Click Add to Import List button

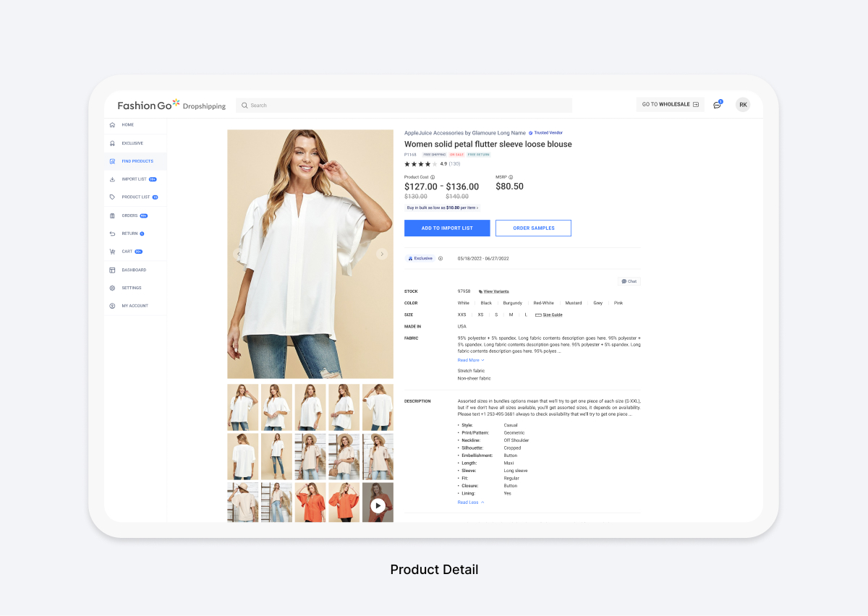447,228
